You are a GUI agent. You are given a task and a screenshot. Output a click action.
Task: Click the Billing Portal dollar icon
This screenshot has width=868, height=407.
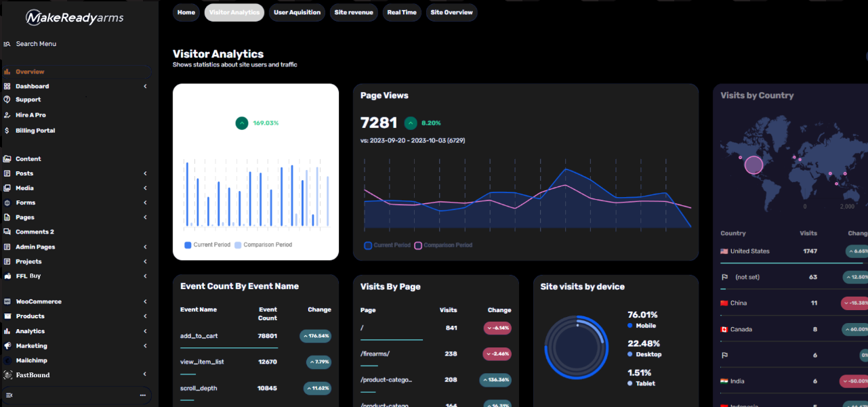pyautogui.click(x=7, y=131)
